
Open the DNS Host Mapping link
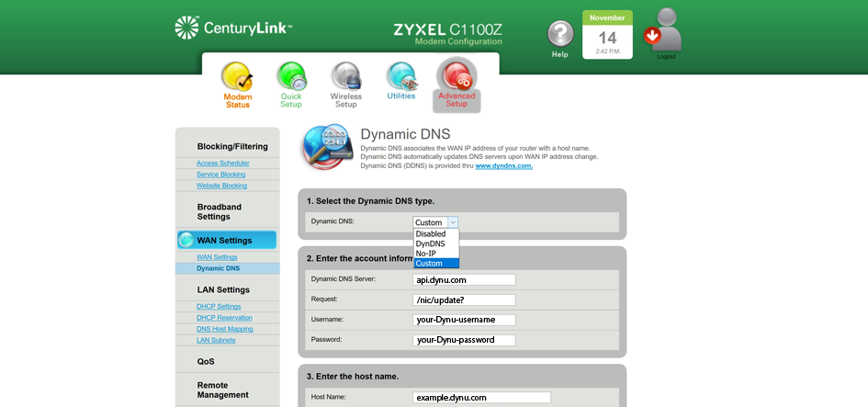click(x=225, y=329)
